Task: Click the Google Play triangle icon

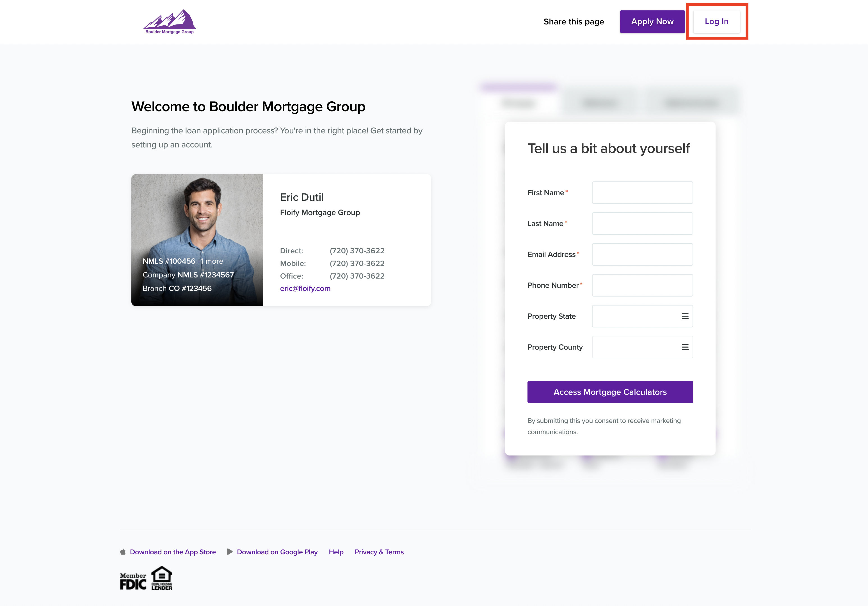Action: (x=229, y=552)
